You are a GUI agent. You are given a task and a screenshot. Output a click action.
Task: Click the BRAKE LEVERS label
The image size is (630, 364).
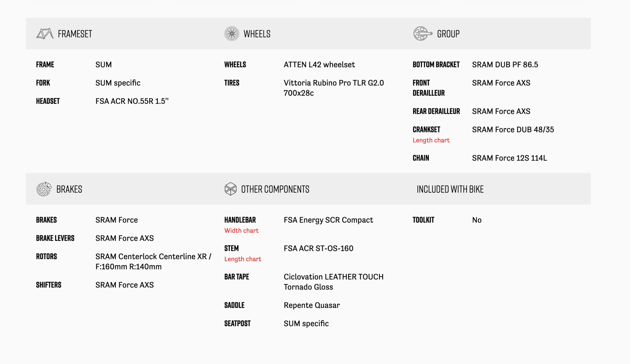pos(55,238)
